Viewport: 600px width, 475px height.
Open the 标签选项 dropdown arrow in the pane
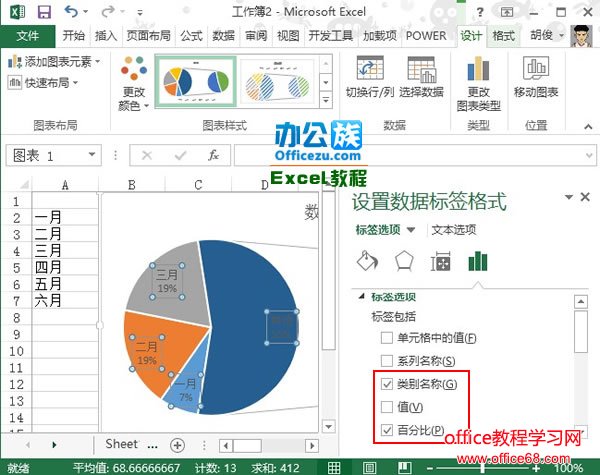point(411,230)
